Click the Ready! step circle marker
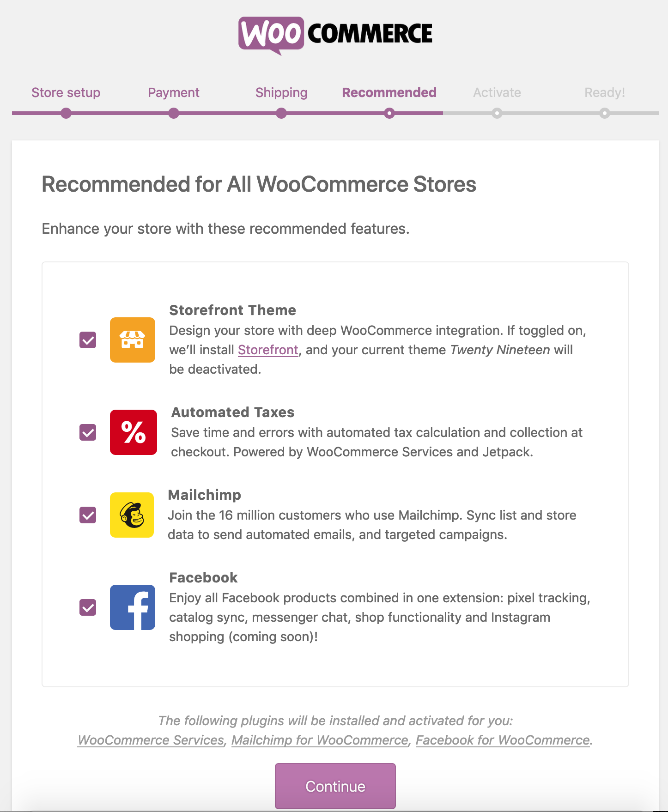This screenshot has height=812, width=668. tap(605, 112)
